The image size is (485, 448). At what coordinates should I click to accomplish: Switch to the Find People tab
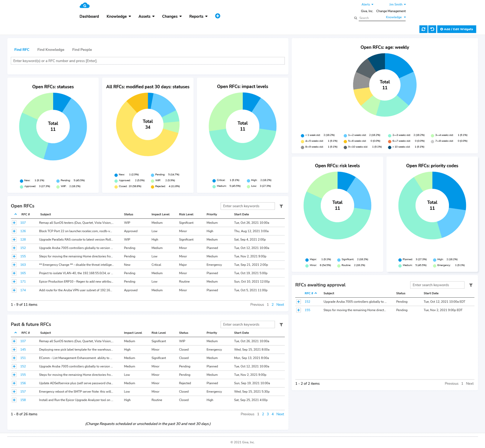point(82,49)
